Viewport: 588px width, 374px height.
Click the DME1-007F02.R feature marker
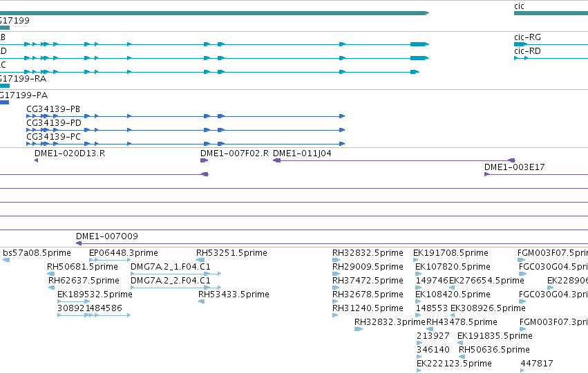click(x=204, y=160)
